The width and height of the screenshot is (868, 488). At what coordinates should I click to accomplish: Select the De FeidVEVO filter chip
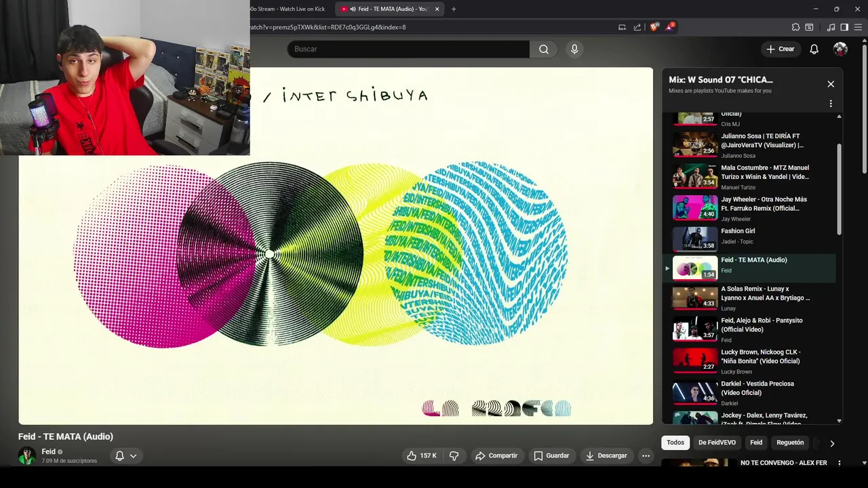pos(717,443)
